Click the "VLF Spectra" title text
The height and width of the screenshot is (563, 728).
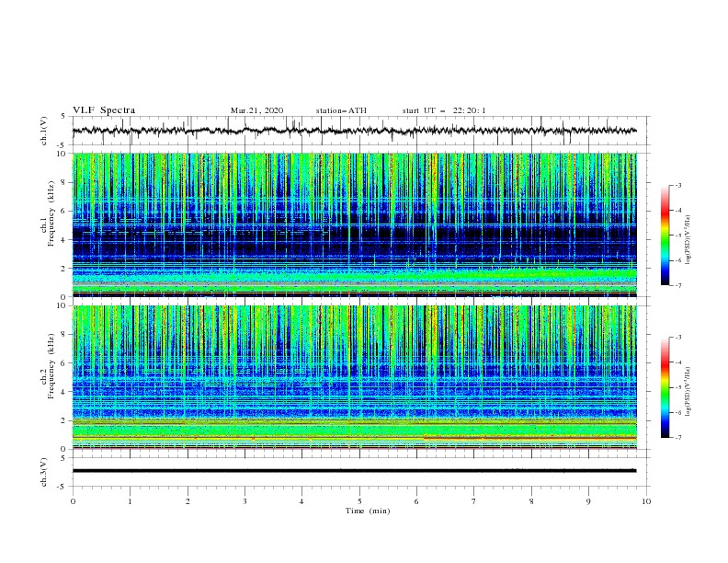click(x=104, y=110)
